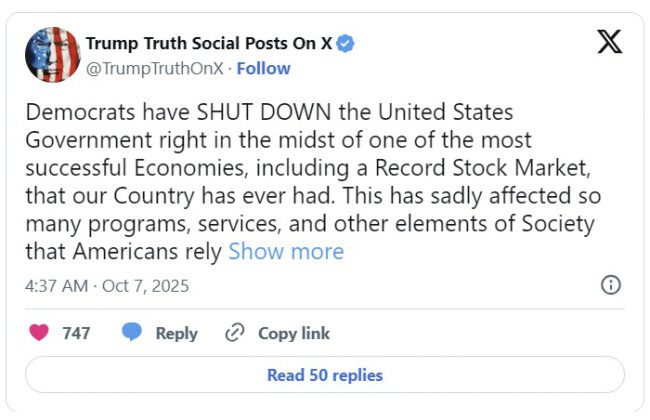Screen dimensions: 650x420
Task: Click the reply speech bubble icon
Action: pos(132,333)
